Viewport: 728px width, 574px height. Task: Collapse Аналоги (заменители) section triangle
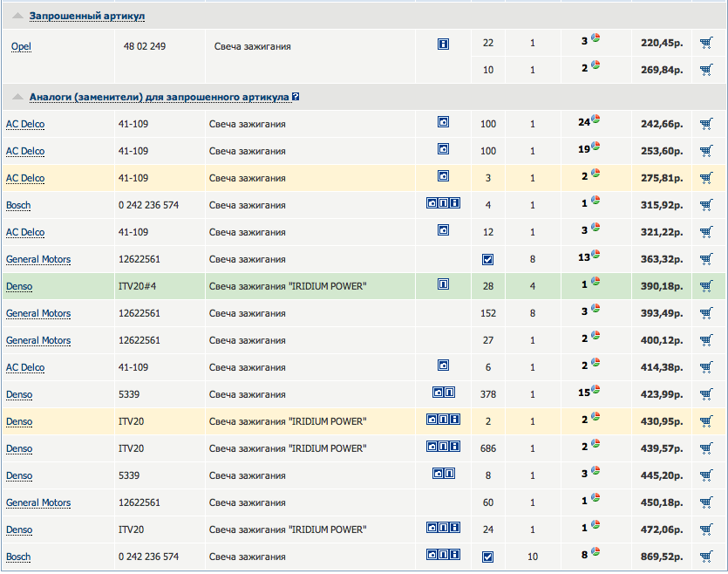click(x=17, y=97)
